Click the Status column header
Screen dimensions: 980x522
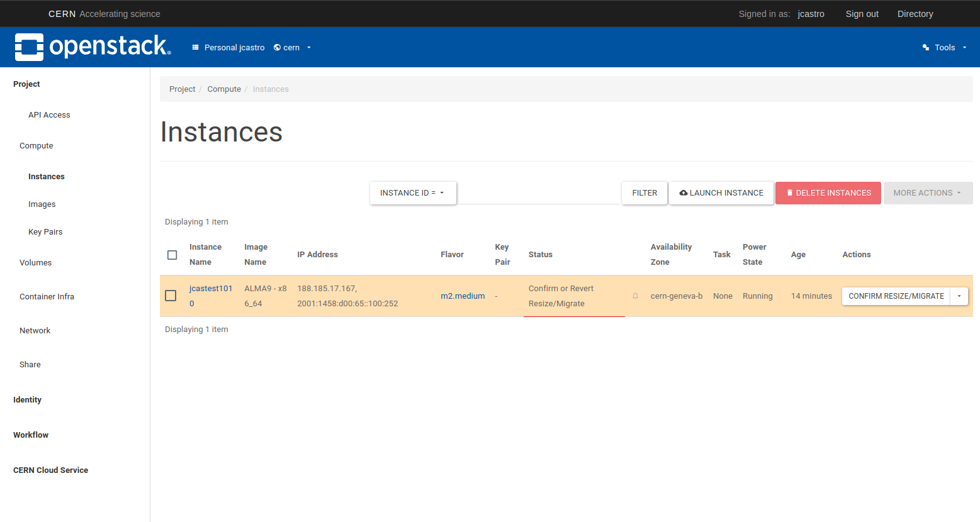[541, 255]
